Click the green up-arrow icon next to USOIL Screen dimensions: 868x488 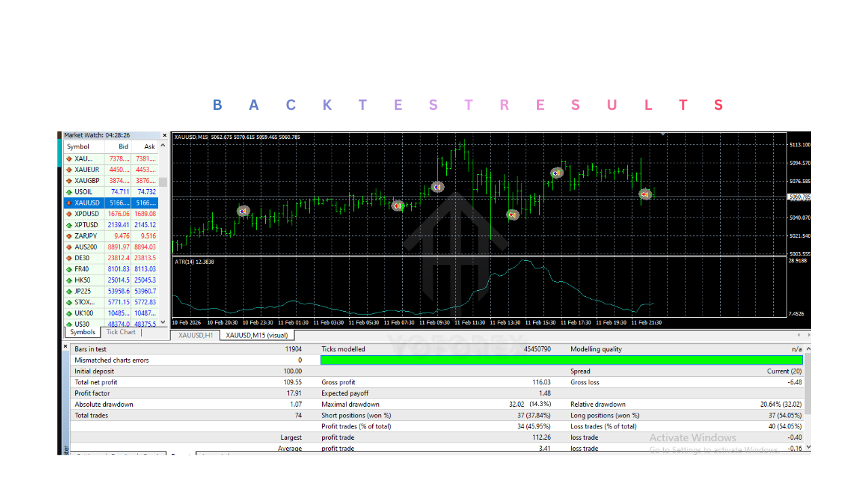pyautogui.click(x=68, y=192)
